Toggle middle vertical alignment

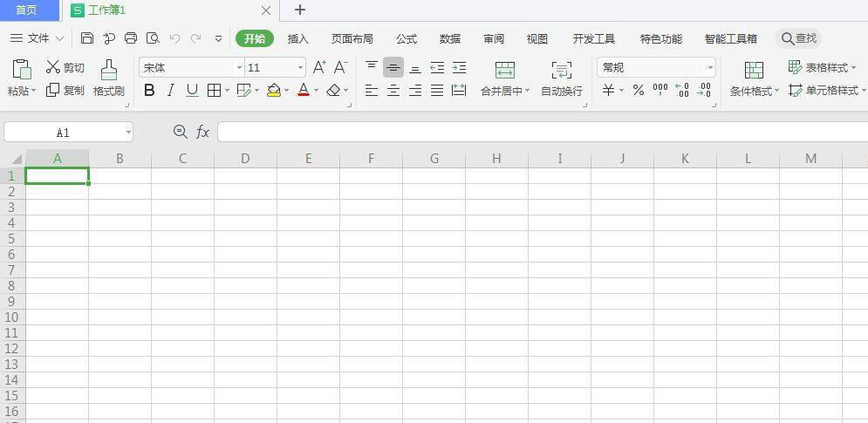tap(393, 67)
